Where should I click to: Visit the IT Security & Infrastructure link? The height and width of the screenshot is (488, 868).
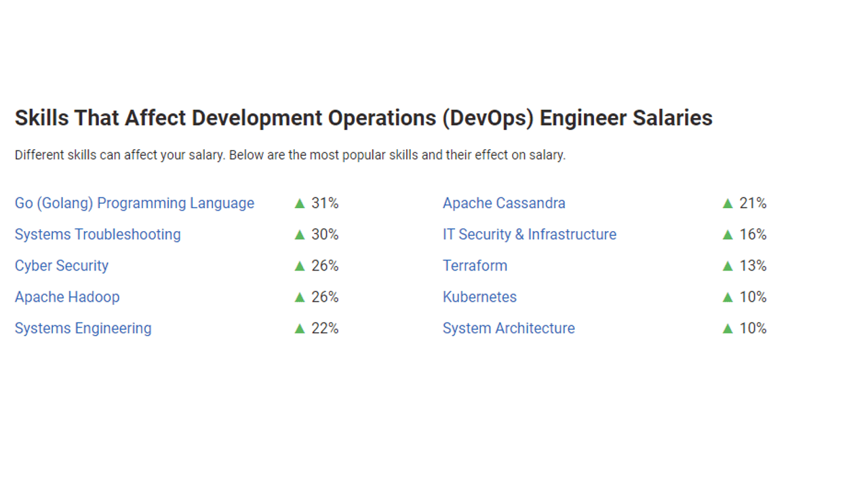click(x=530, y=235)
